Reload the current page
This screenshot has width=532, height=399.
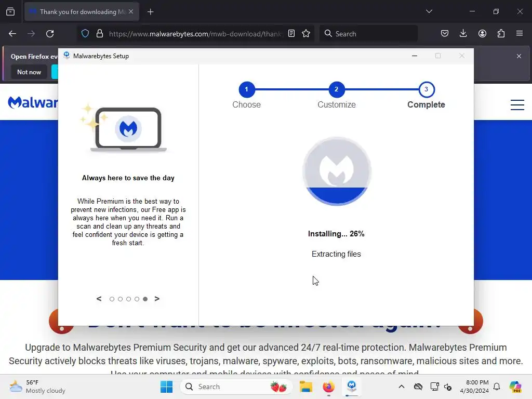click(x=50, y=34)
